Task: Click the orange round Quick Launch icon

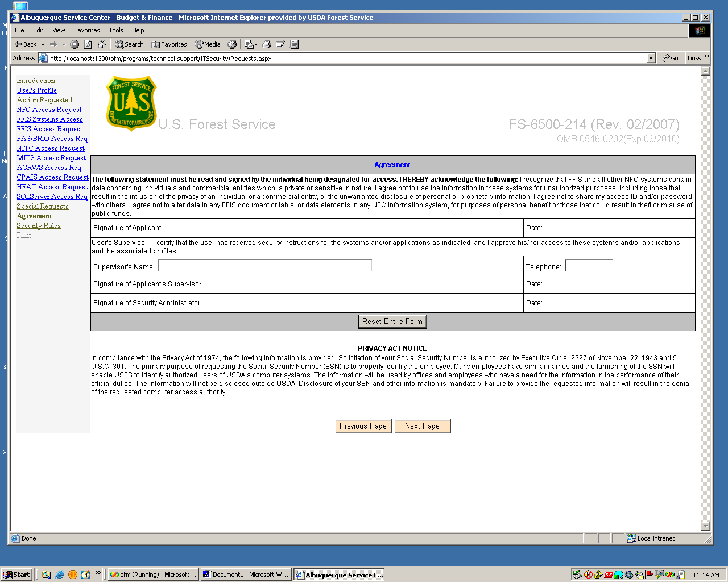Action: pos(73,575)
